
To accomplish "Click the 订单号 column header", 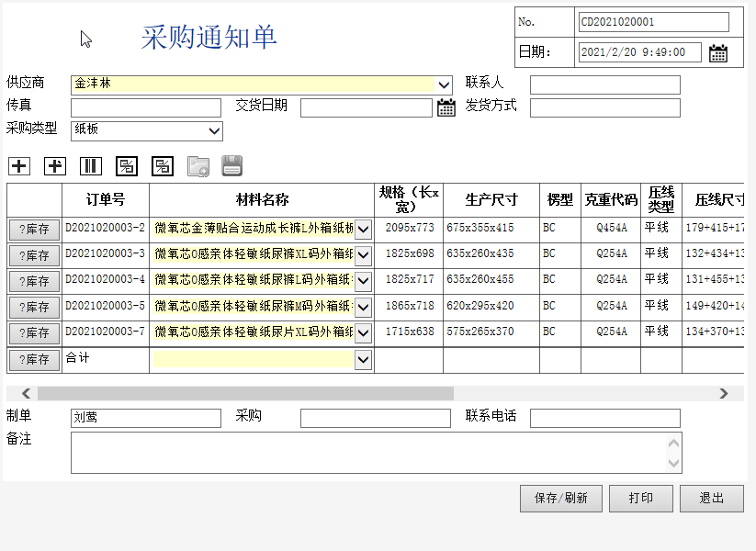I will [x=106, y=199].
